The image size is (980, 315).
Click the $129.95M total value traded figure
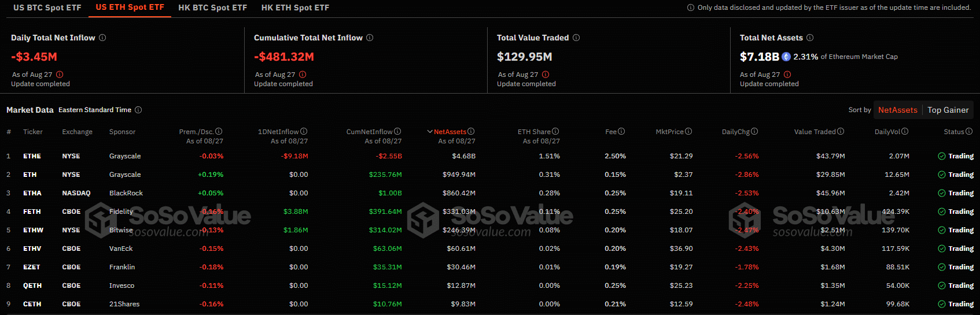pyautogui.click(x=525, y=57)
